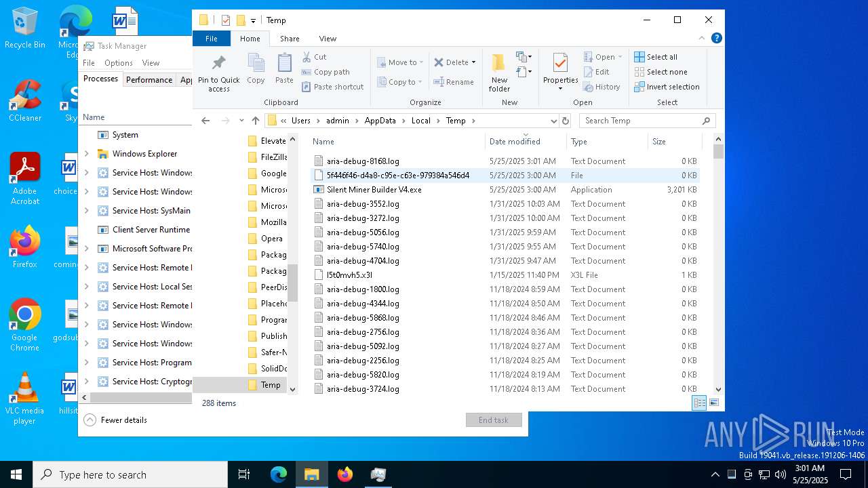Open recent locations dropdown arrow
The height and width of the screenshot is (488, 868).
[241, 121]
